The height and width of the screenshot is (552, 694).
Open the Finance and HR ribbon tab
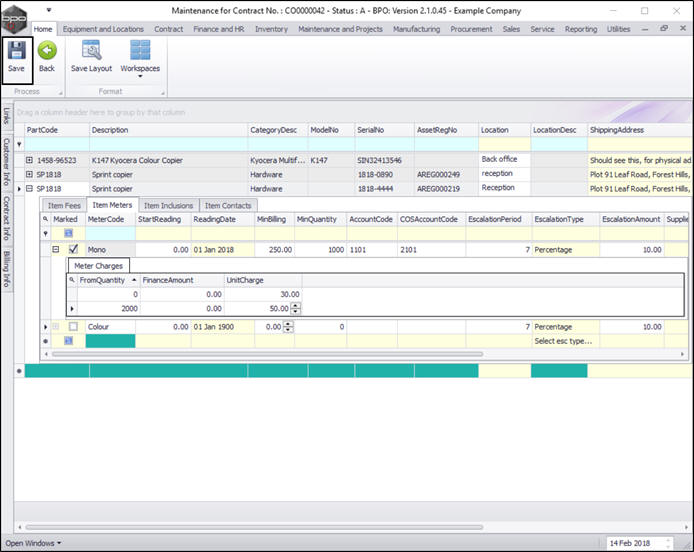[x=218, y=30]
